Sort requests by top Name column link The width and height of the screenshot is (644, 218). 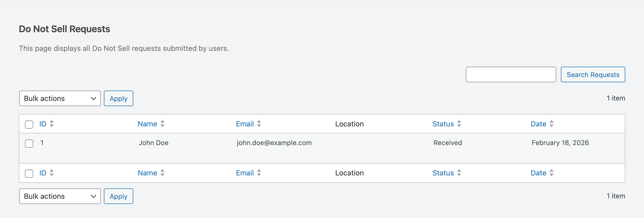[x=147, y=124]
